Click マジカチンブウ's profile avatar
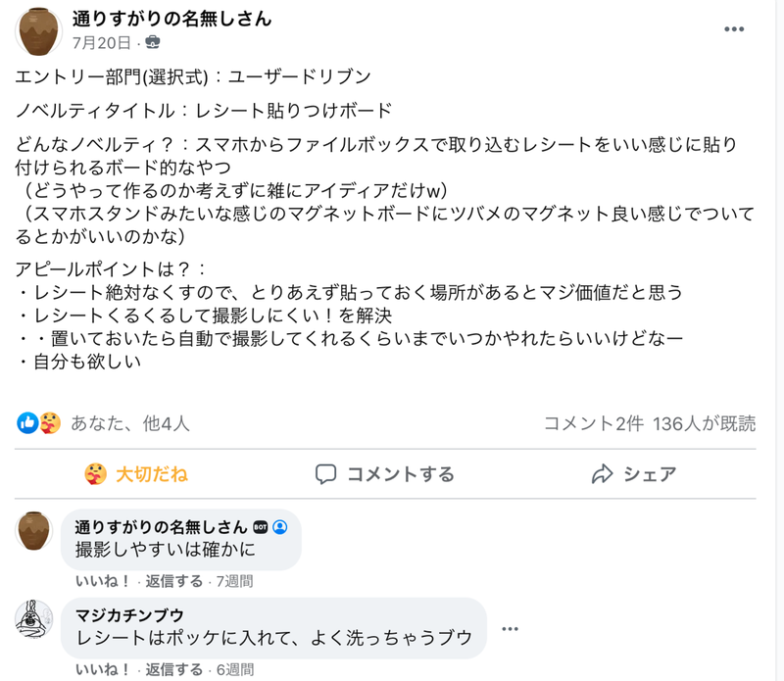Image resolution: width=784 pixels, height=681 pixels. pyautogui.click(x=36, y=619)
